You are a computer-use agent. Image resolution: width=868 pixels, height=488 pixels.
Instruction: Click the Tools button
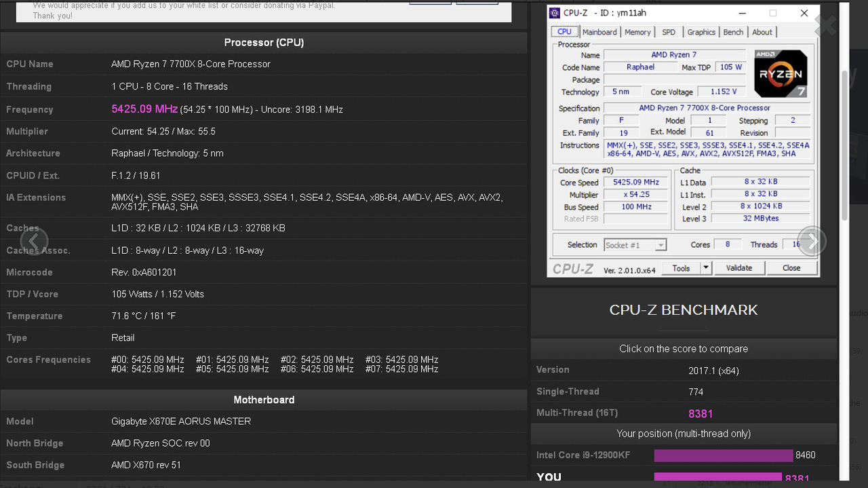pos(681,268)
